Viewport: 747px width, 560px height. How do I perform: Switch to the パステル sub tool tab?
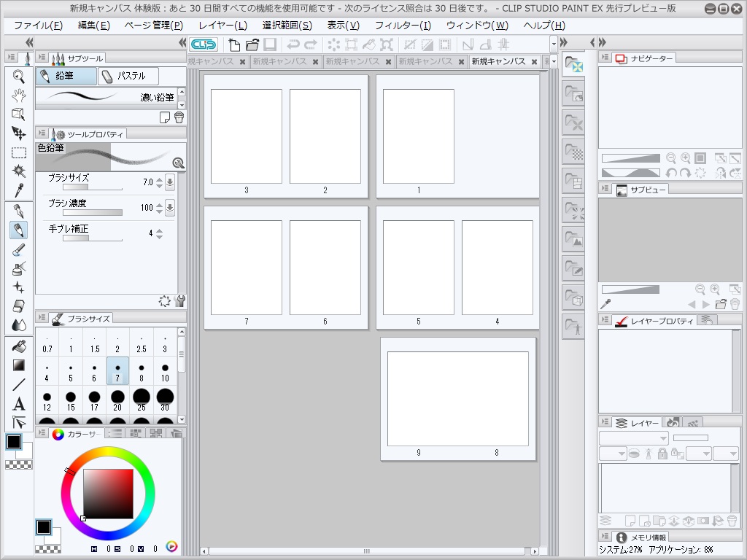[130, 76]
